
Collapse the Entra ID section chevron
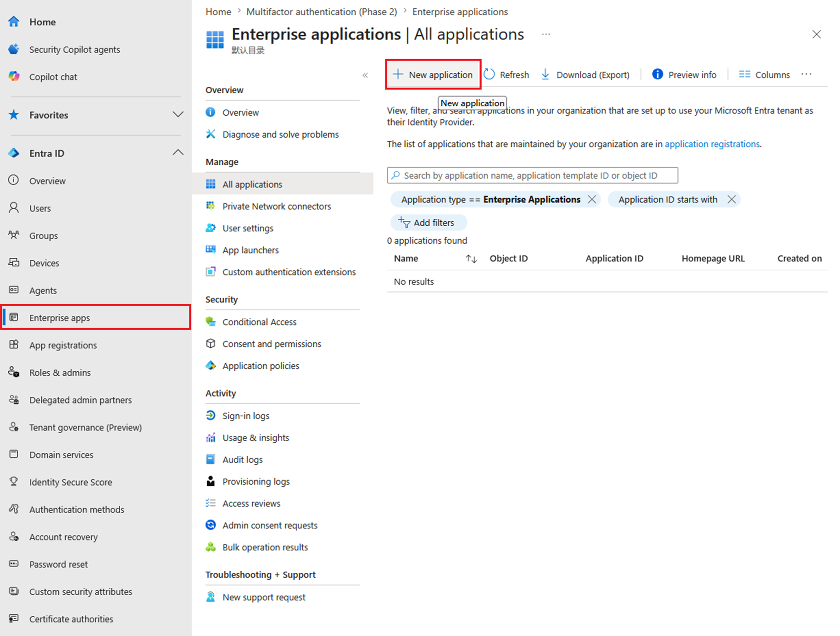178,153
